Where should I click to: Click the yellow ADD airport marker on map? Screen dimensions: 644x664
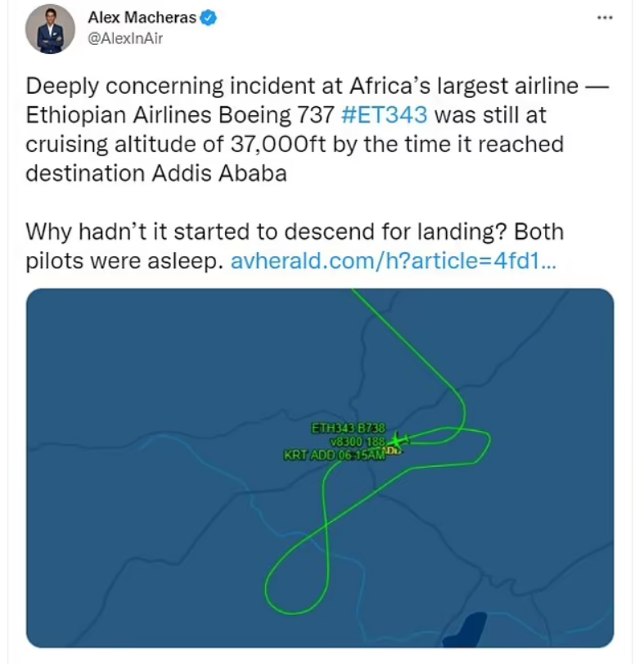[x=394, y=451]
